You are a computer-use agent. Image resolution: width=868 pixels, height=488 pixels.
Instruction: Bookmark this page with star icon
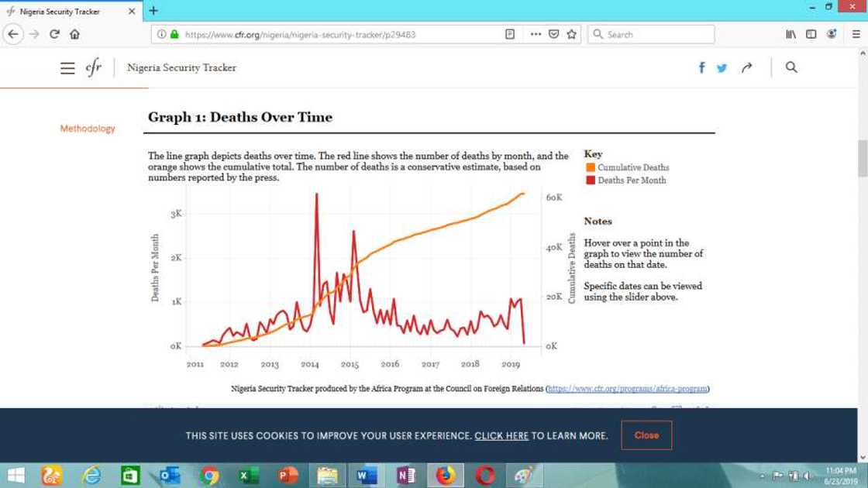[x=572, y=34]
